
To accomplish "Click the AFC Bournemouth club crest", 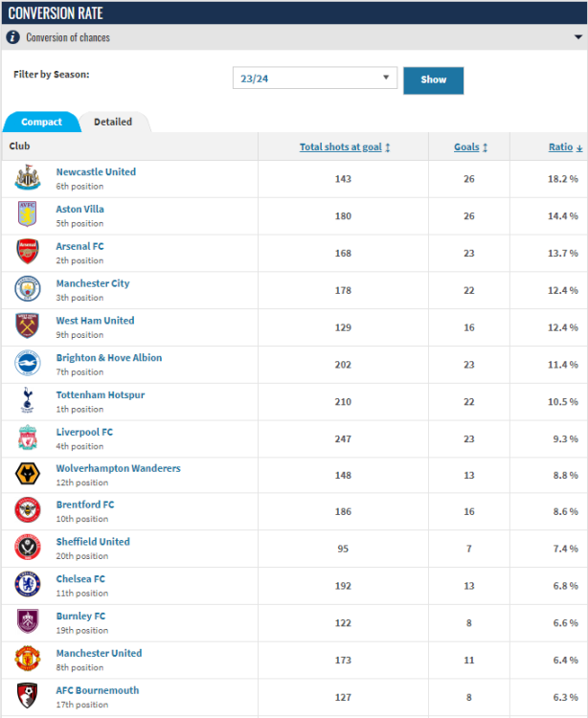I will coord(28,696).
